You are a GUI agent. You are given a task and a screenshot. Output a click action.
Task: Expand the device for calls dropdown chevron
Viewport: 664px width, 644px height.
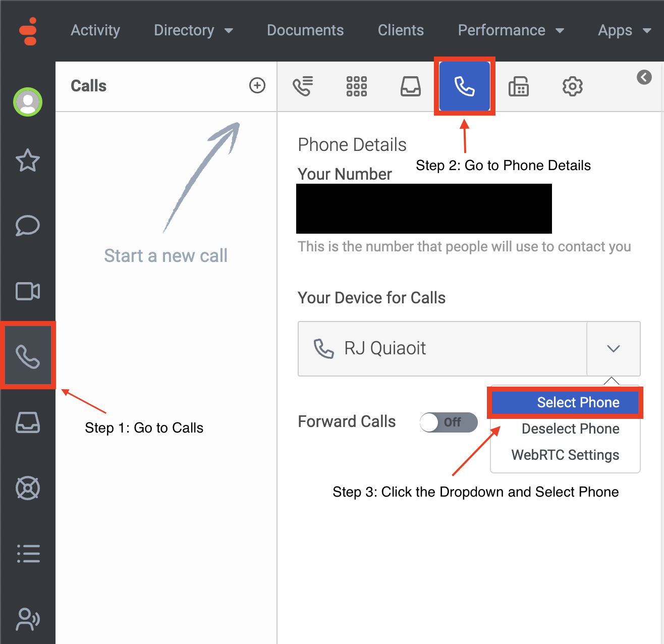[x=613, y=349]
